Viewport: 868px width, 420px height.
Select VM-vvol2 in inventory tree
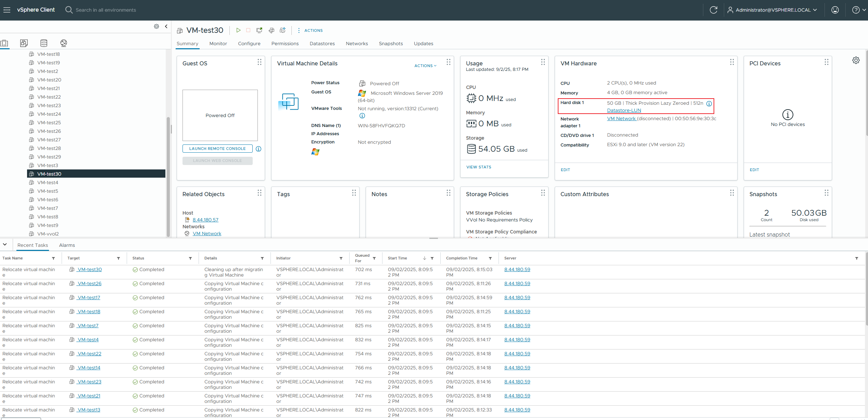coord(48,234)
